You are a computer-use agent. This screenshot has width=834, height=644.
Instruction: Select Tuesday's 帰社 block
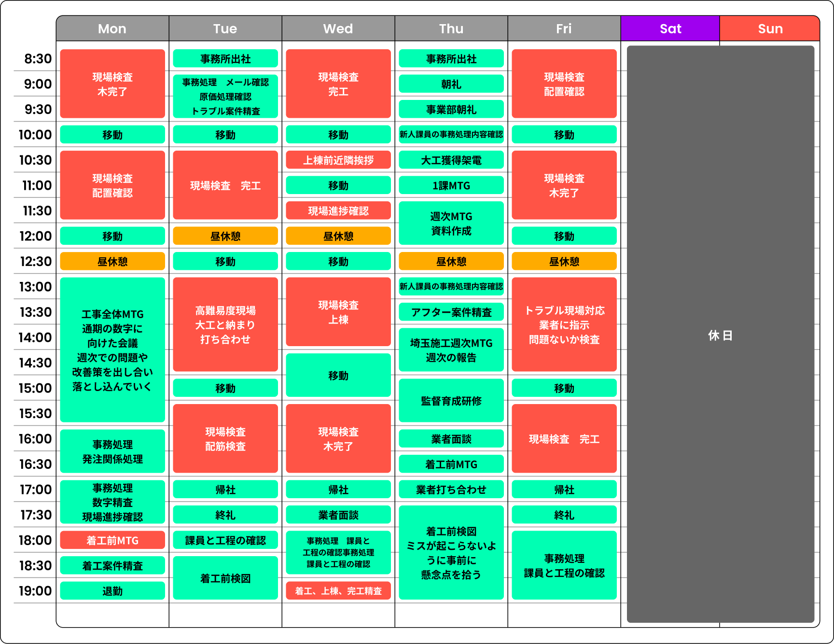tap(225, 489)
